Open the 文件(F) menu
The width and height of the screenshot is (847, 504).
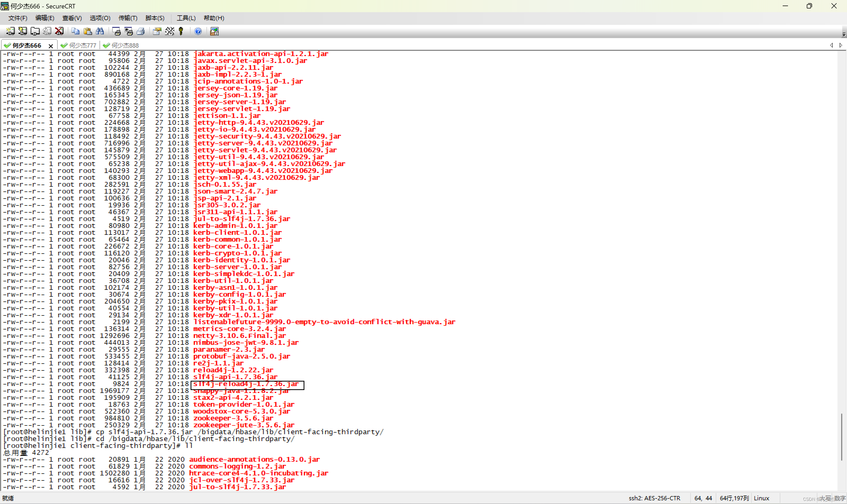18,18
